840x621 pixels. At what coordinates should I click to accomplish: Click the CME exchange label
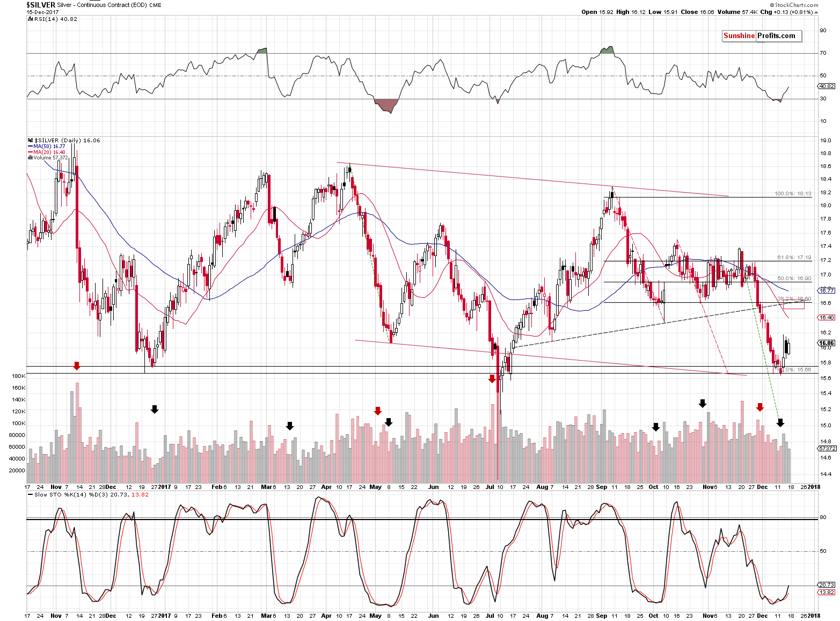tap(155, 5)
